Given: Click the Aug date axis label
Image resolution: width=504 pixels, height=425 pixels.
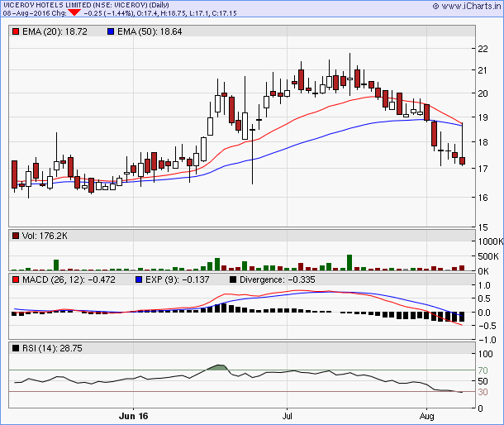Looking at the screenshot, I should [x=426, y=416].
